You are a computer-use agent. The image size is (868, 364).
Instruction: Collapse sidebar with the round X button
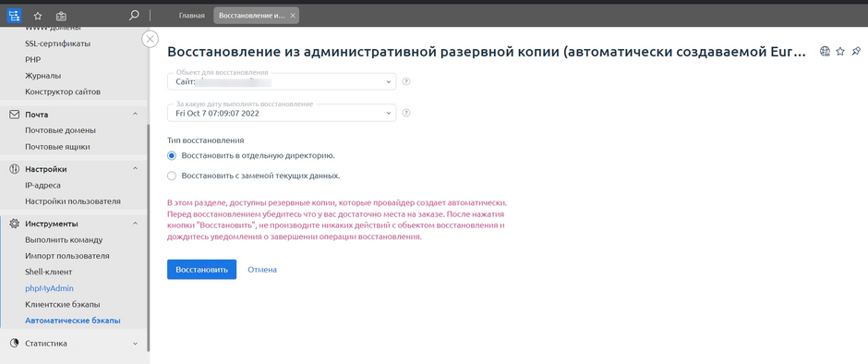coord(151,39)
